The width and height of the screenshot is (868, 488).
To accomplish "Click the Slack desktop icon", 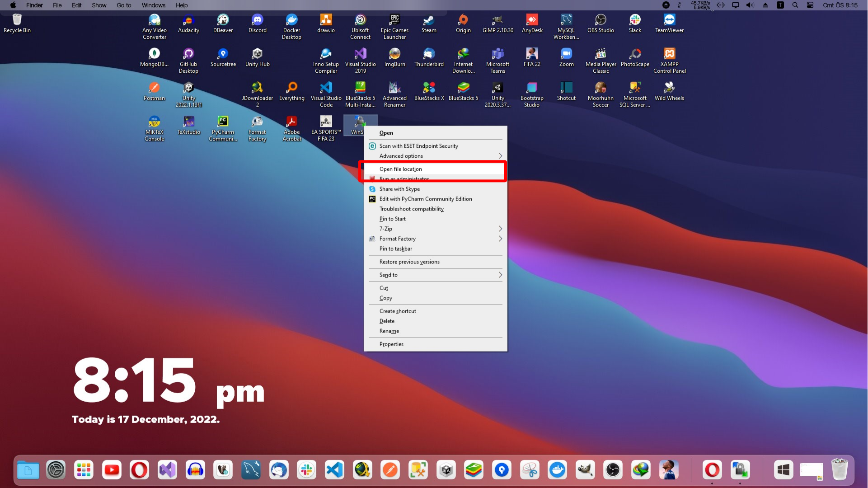I will coord(635,23).
